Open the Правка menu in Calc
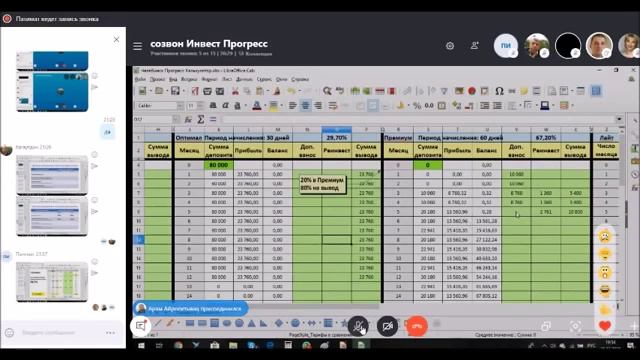The image size is (640, 360). [157, 79]
